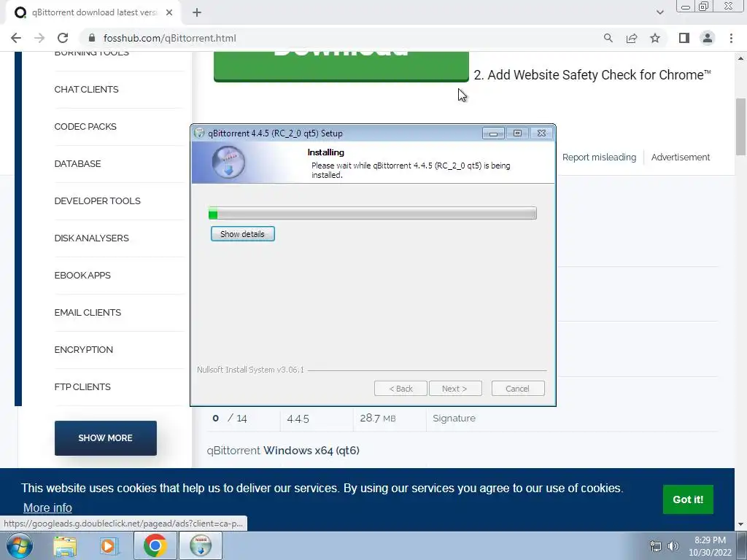Reload the fosshub page
This screenshot has height=560, width=747.
coord(63,38)
